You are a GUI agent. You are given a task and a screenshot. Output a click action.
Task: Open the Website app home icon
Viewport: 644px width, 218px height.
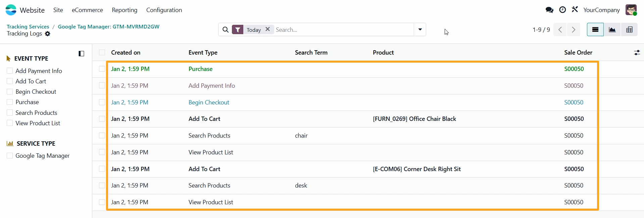tap(11, 10)
